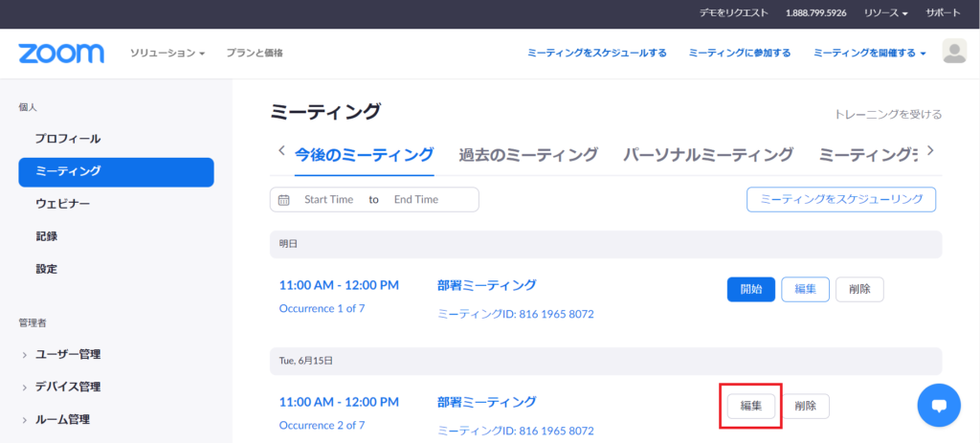Open the ソリューション dropdown
This screenshot has width=980, height=443.
[167, 53]
